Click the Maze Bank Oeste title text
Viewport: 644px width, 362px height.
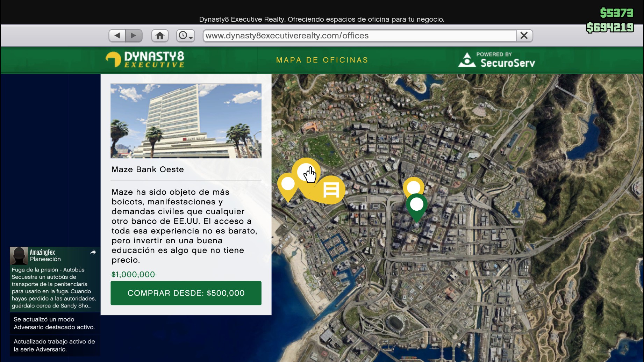[x=148, y=169]
